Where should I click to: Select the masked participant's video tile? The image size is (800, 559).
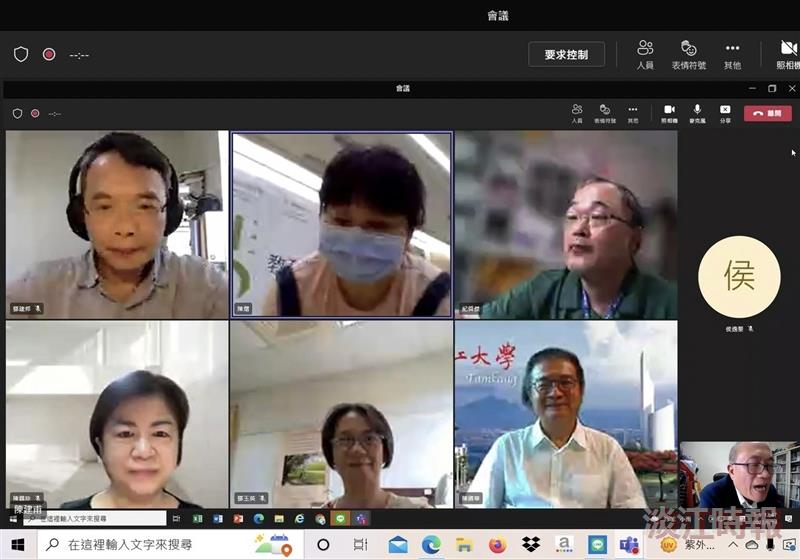click(x=341, y=224)
